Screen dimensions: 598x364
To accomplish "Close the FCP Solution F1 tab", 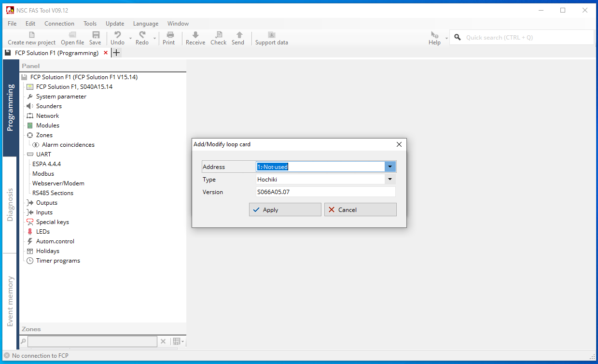I will tap(106, 53).
